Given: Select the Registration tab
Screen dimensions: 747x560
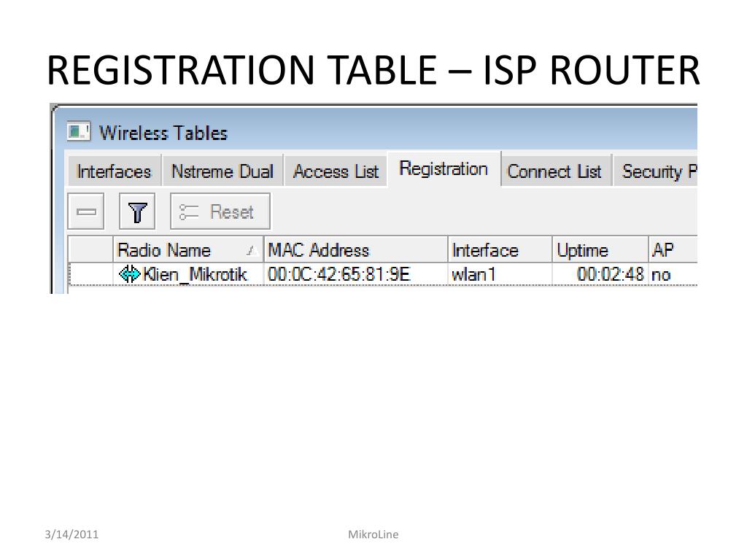Looking at the screenshot, I should pos(444,169).
